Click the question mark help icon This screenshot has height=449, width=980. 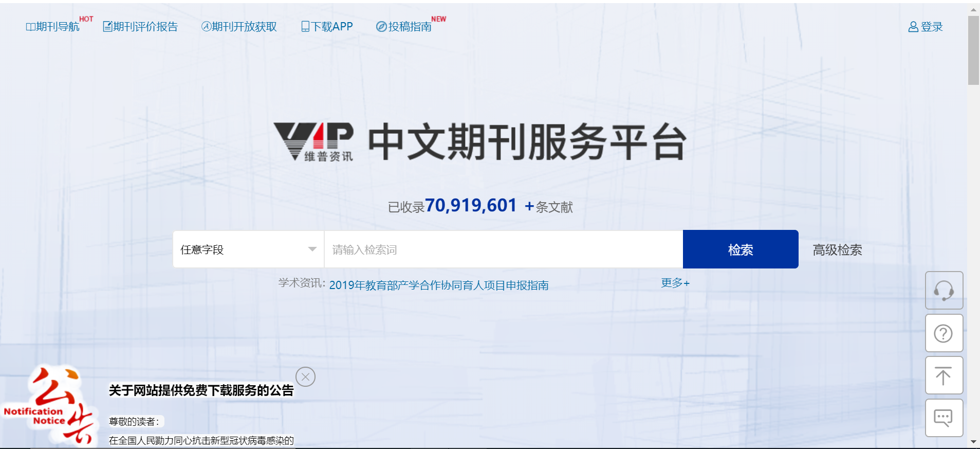point(944,333)
